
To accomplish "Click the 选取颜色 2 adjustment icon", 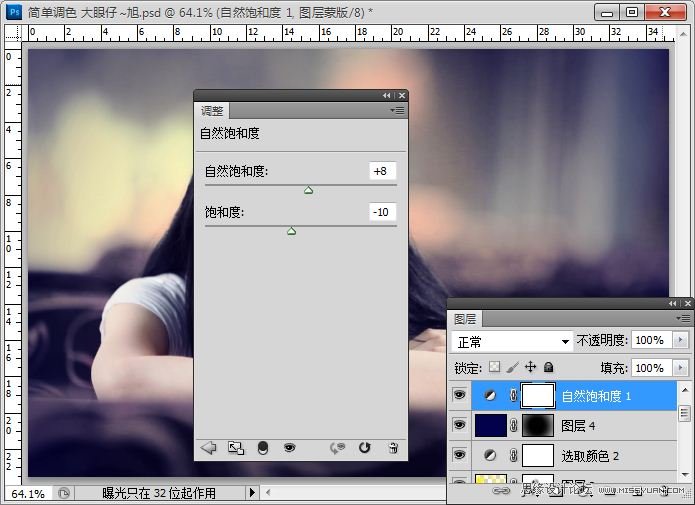I will 490,455.
